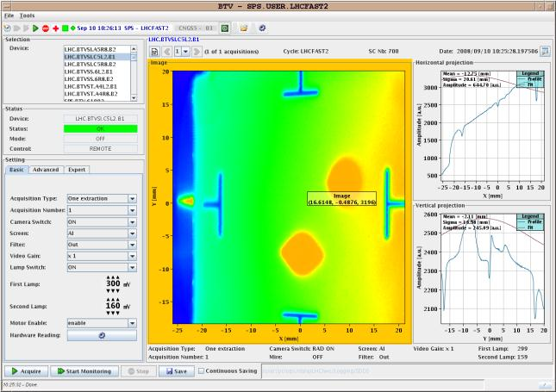Open Screen selection dropdown

(x=132, y=233)
